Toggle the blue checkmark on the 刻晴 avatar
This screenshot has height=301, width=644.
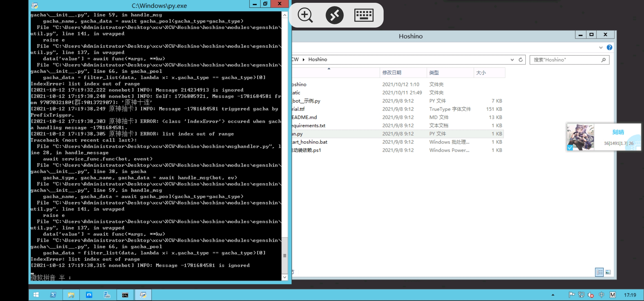[x=570, y=148]
